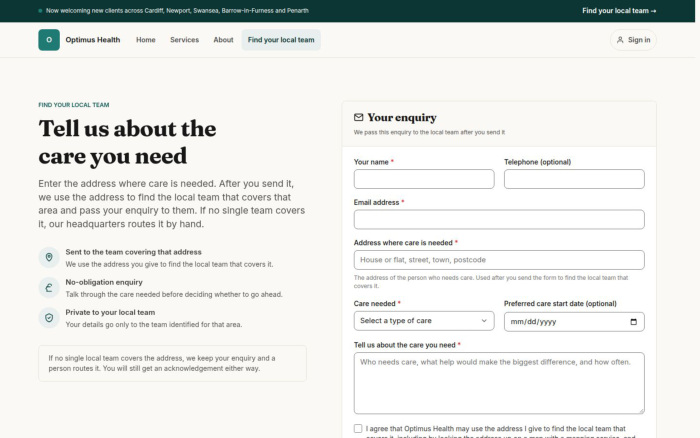
Task: Click the map pin icon for address coverage
Action: click(x=49, y=258)
